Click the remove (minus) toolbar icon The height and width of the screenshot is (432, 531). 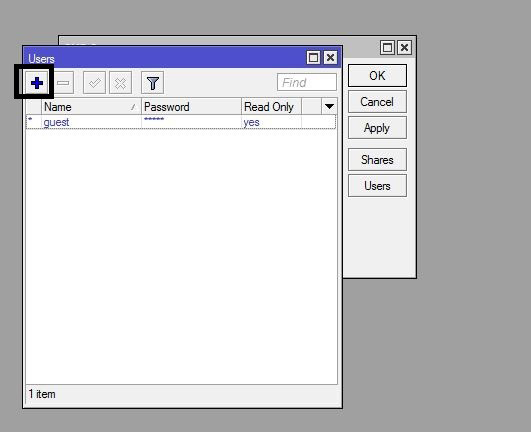63,83
